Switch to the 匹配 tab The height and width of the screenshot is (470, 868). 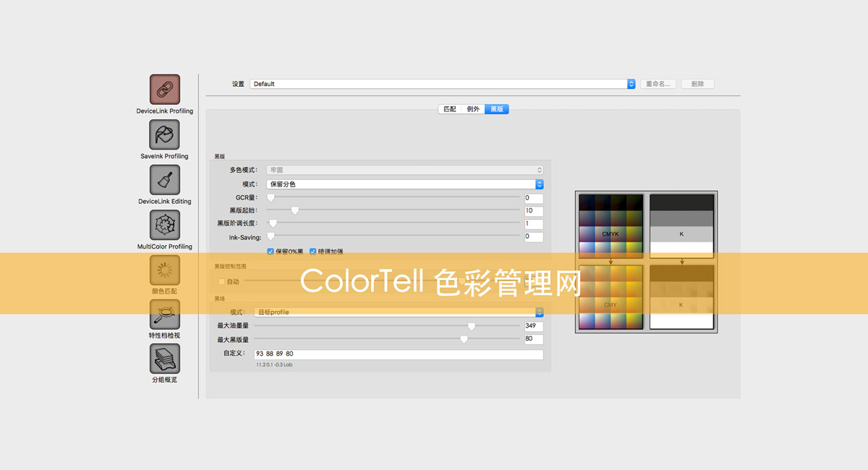click(448, 108)
